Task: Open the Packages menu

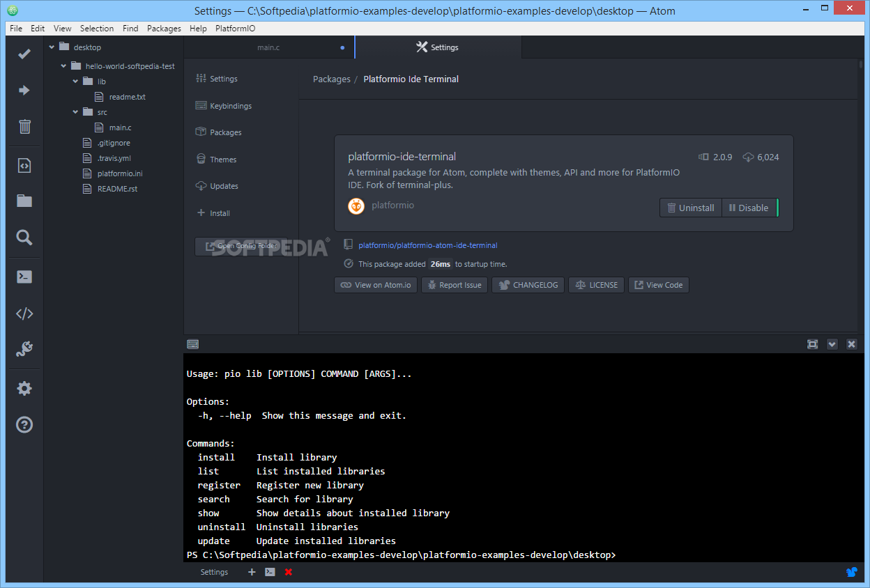Action: click(x=164, y=29)
